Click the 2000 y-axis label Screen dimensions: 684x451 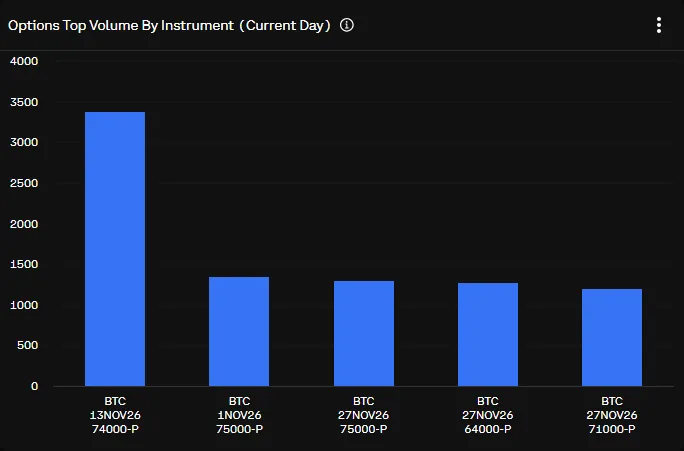24,224
